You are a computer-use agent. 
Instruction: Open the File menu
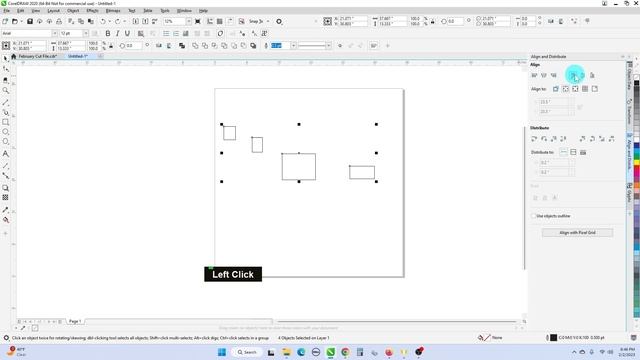point(7,11)
